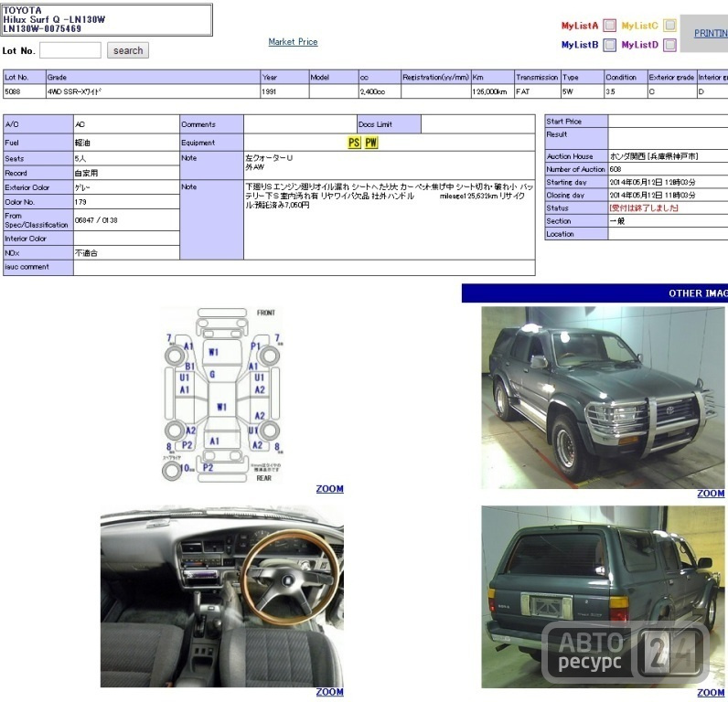
Task: Click the PS equipment icon
Action: coord(354,143)
